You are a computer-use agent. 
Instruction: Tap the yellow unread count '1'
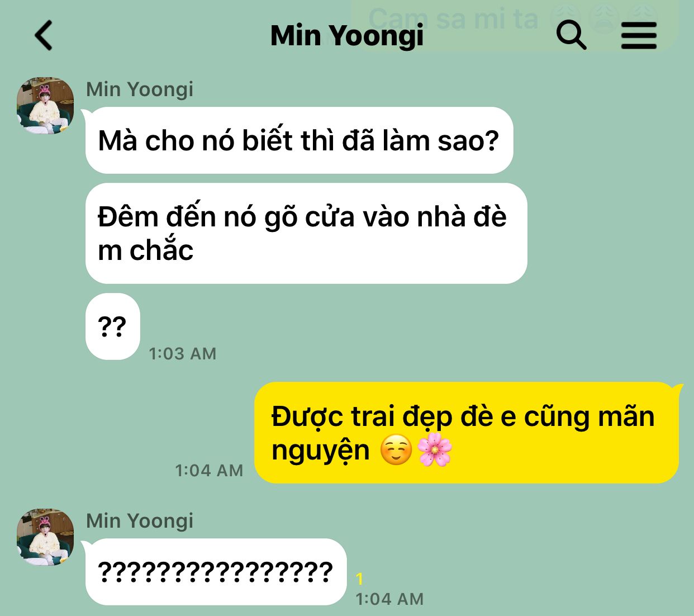tap(360, 579)
